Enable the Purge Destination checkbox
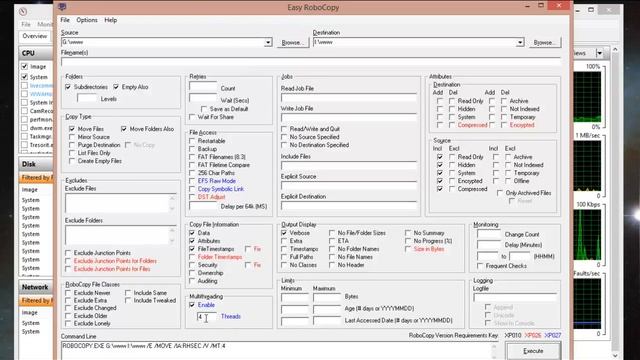The image size is (640, 360). tap(72, 145)
